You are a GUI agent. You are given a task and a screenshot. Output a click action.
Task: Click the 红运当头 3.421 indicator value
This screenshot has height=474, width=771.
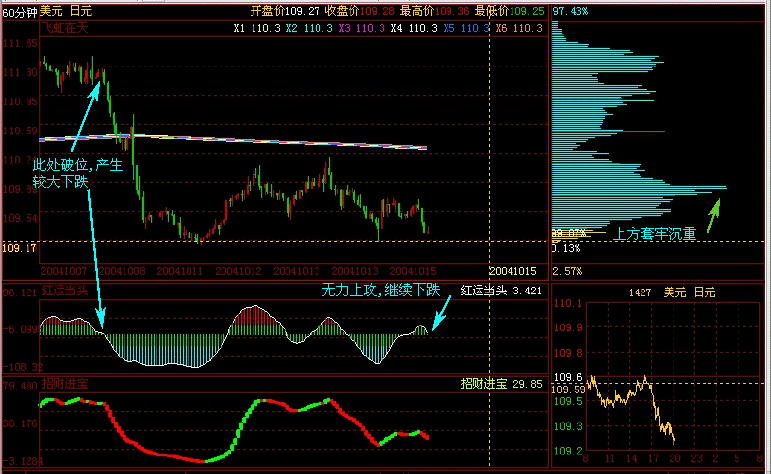501,291
